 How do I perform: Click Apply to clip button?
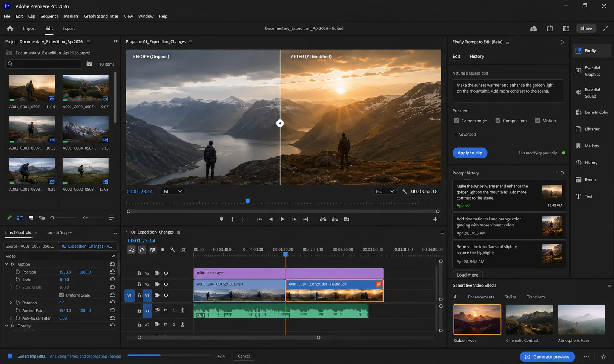tap(470, 153)
